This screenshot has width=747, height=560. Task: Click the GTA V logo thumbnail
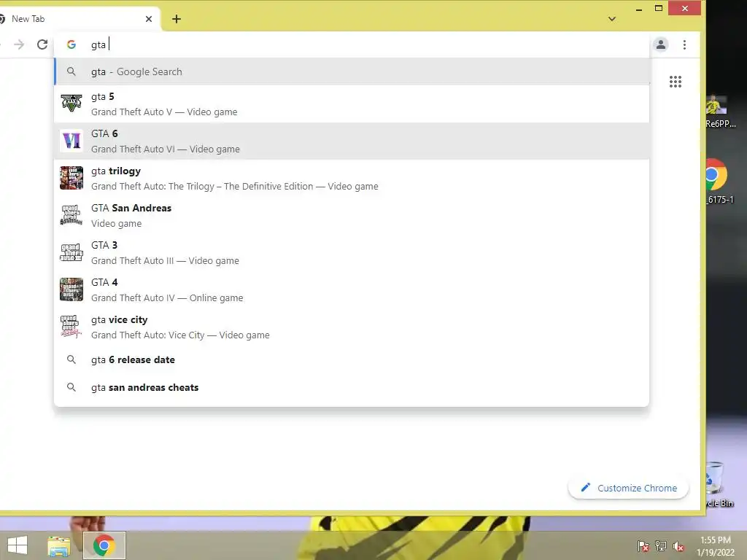point(71,104)
